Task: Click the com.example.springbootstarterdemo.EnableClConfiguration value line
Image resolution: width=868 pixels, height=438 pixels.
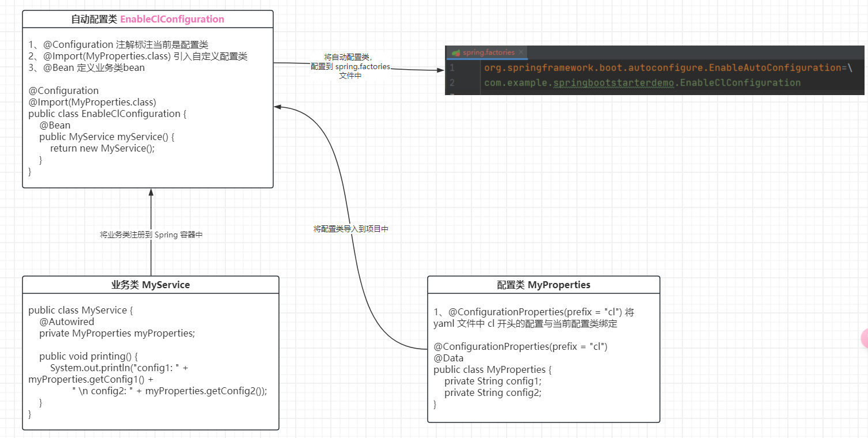Action: click(642, 82)
